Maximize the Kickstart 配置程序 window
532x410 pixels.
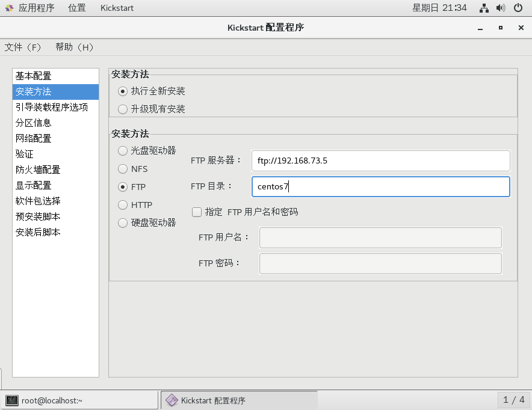pyautogui.click(x=501, y=28)
